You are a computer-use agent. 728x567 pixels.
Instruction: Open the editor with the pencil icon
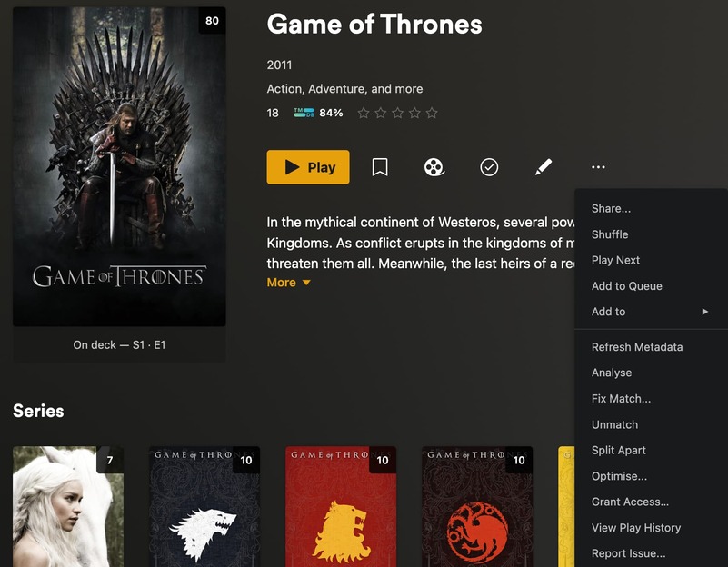pyautogui.click(x=544, y=167)
